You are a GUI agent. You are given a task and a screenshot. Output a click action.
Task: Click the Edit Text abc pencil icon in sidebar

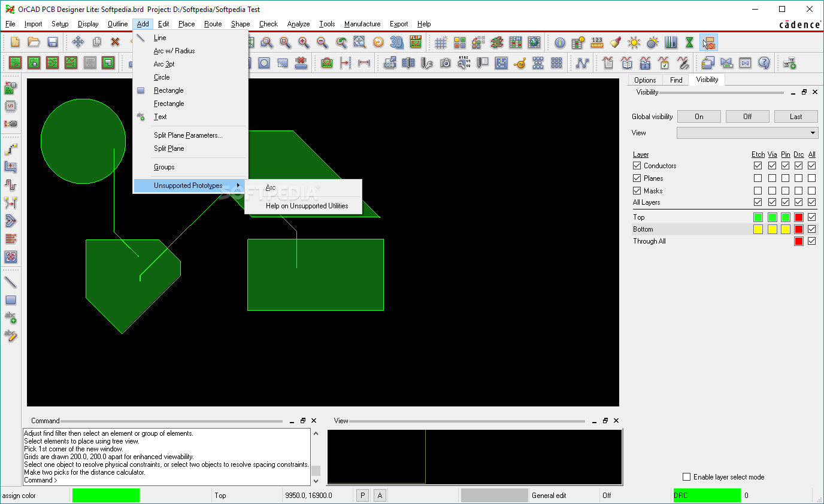point(11,335)
